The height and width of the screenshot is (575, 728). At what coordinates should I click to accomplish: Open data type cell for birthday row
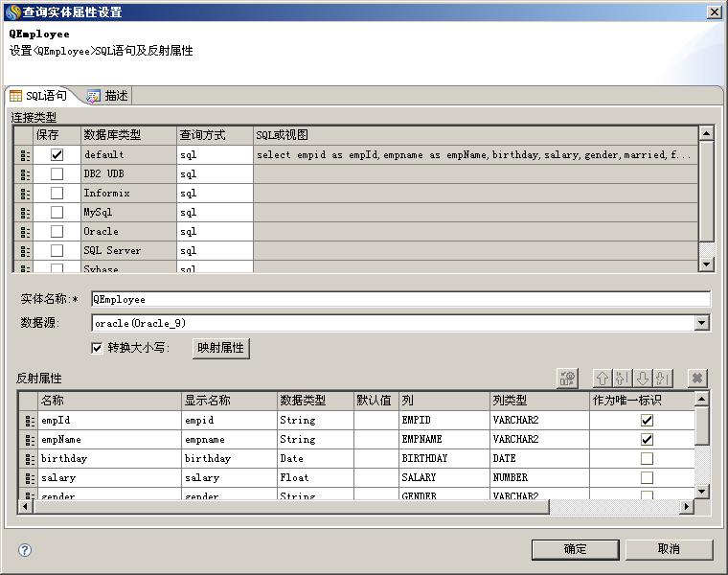coord(314,458)
